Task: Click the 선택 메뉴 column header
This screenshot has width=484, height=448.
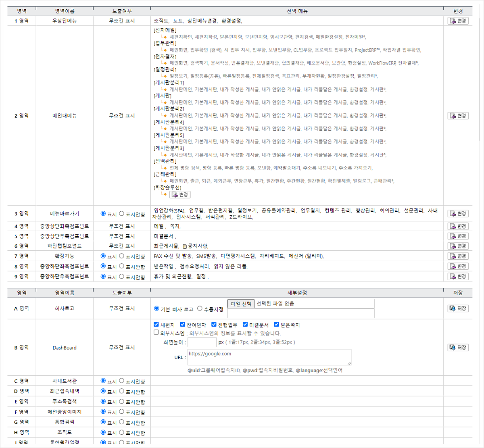Action: (297, 11)
